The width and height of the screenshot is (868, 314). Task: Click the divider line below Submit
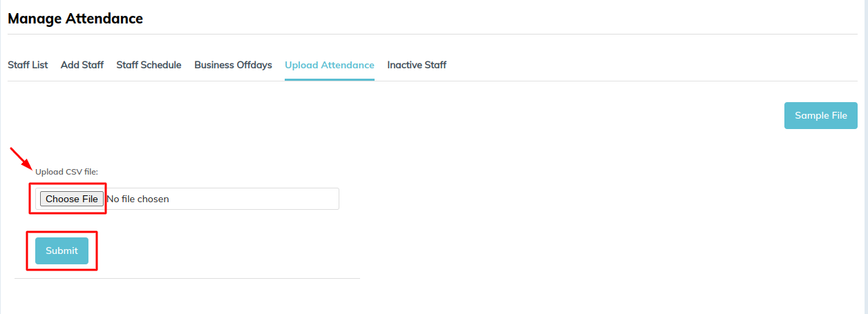(x=187, y=279)
